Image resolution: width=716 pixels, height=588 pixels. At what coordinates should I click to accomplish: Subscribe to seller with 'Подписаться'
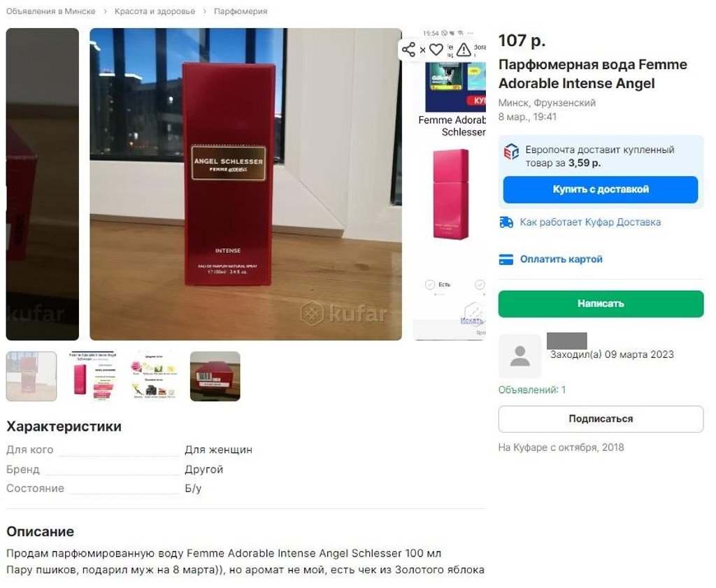click(x=601, y=419)
